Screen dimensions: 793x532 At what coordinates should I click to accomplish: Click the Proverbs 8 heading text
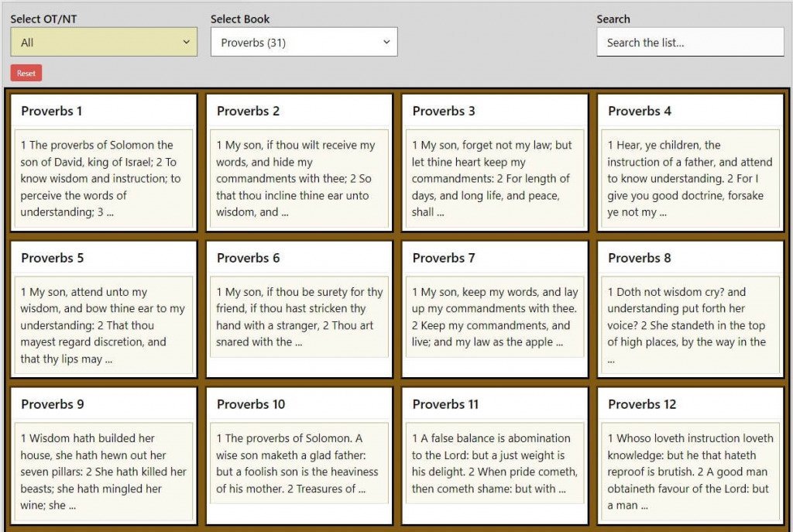pyautogui.click(x=640, y=258)
